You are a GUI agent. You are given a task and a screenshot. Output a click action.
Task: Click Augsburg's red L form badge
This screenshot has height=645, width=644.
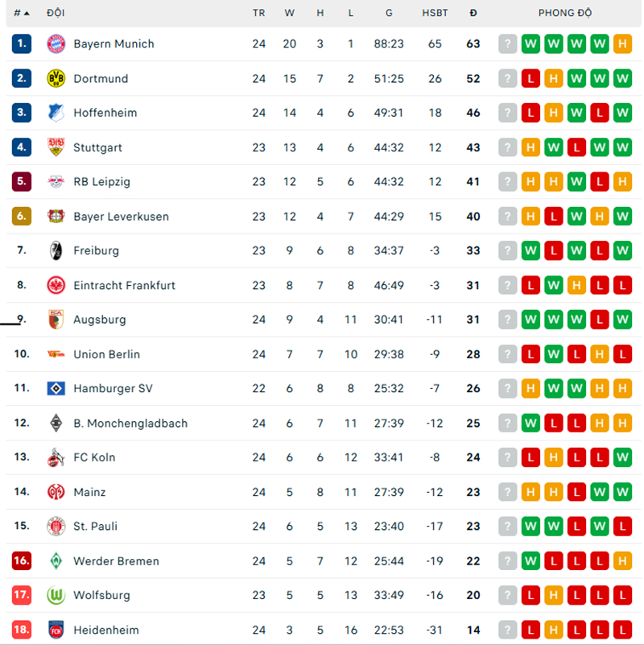600,320
